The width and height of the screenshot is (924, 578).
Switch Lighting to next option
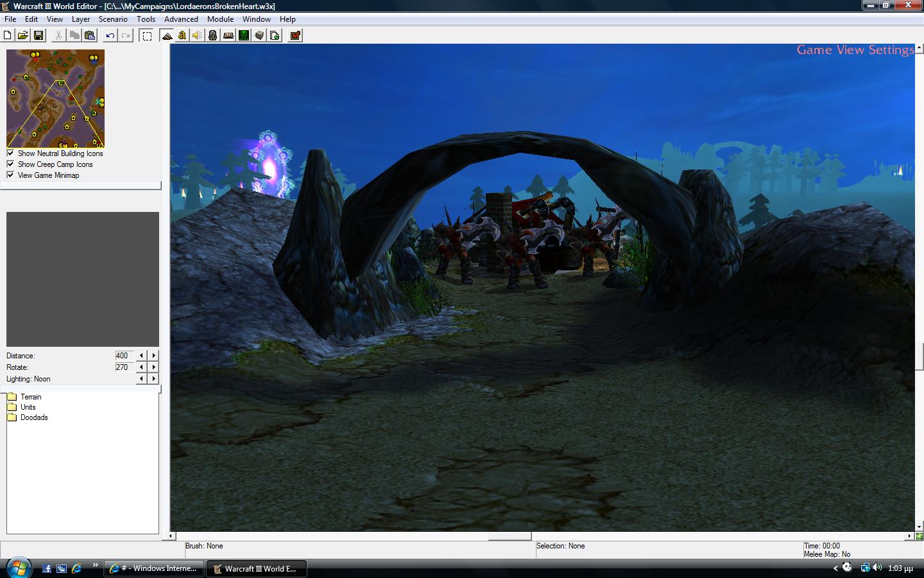[x=153, y=378]
